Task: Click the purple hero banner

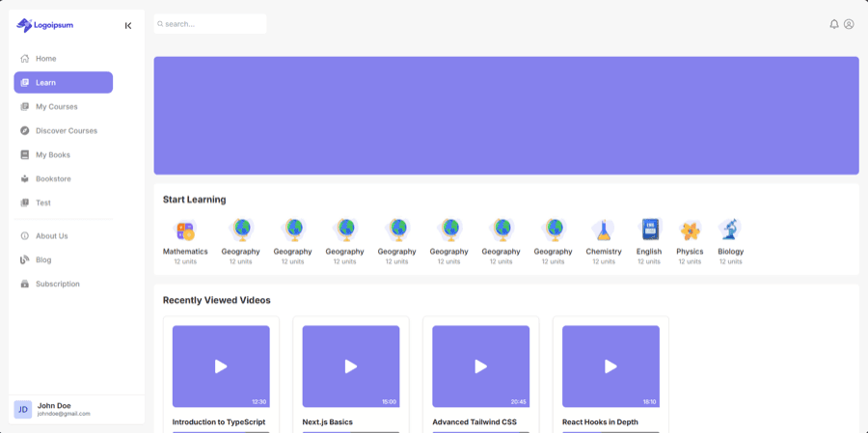Action: tap(506, 116)
